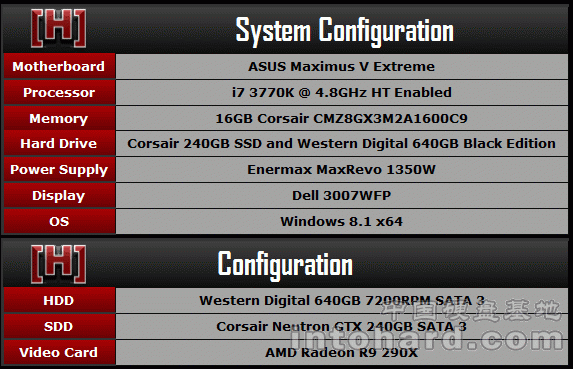Select the Power Supply label cell
The width and height of the screenshot is (573, 369).
[60, 170]
